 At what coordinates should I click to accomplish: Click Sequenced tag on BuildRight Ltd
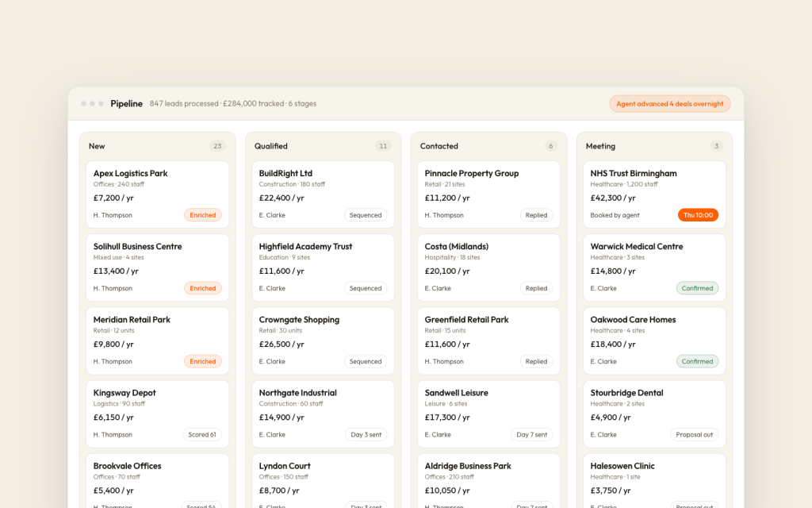[x=366, y=215]
